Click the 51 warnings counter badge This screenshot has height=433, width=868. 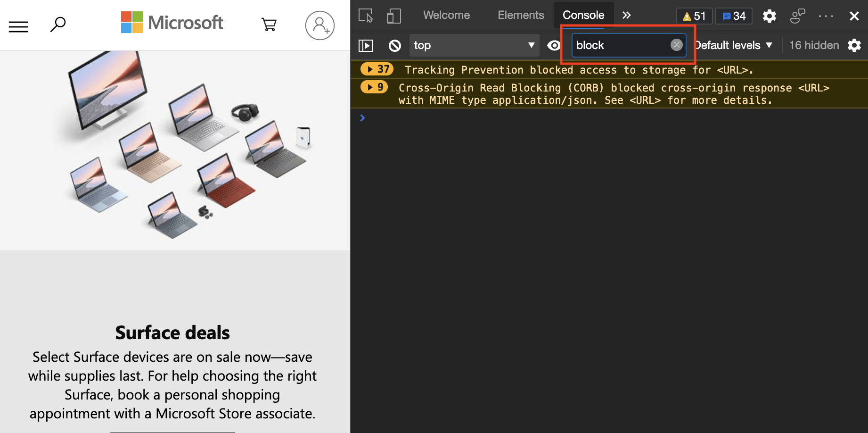point(695,16)
